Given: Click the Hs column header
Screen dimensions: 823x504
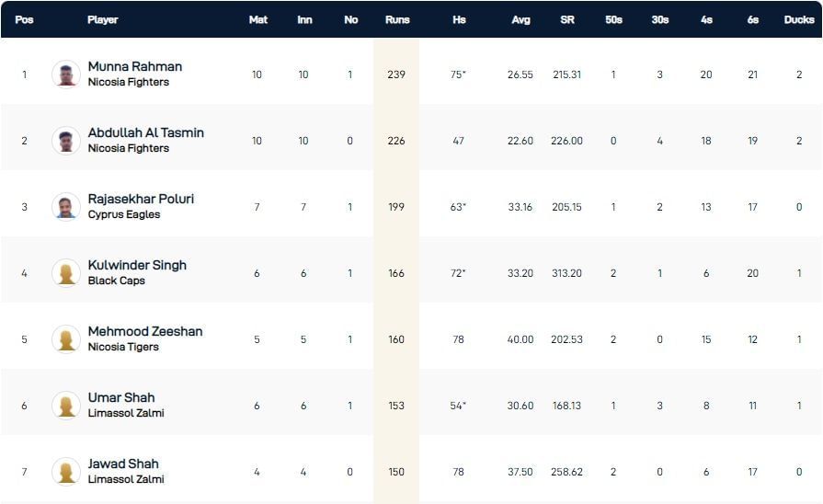Looking at the screenshot, I should tap(459, 19).
